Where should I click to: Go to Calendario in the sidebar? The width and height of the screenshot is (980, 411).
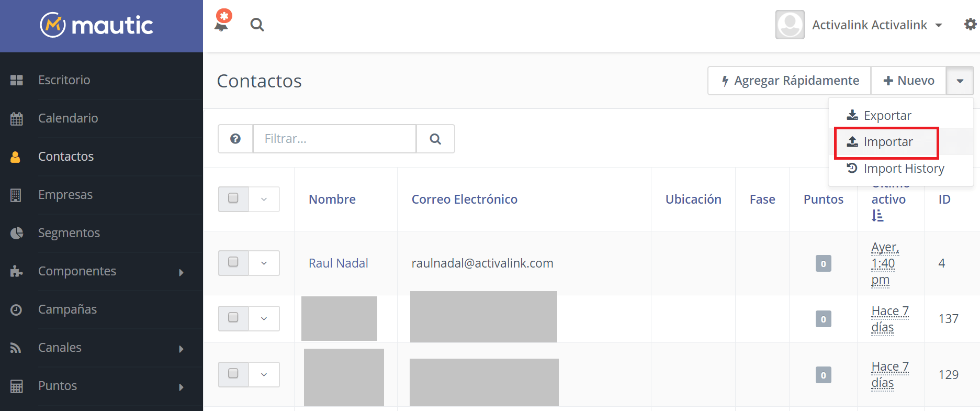click(68, 118)
